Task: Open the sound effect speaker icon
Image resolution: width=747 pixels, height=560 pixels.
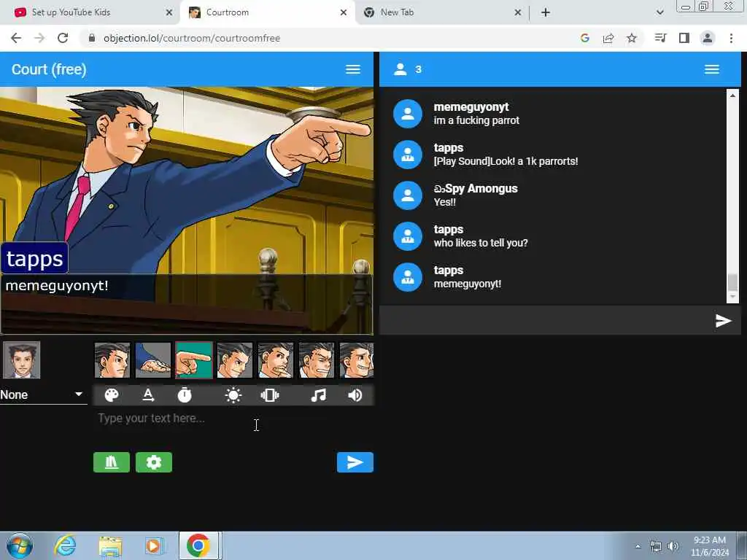Action: click(x=355, y=395)
